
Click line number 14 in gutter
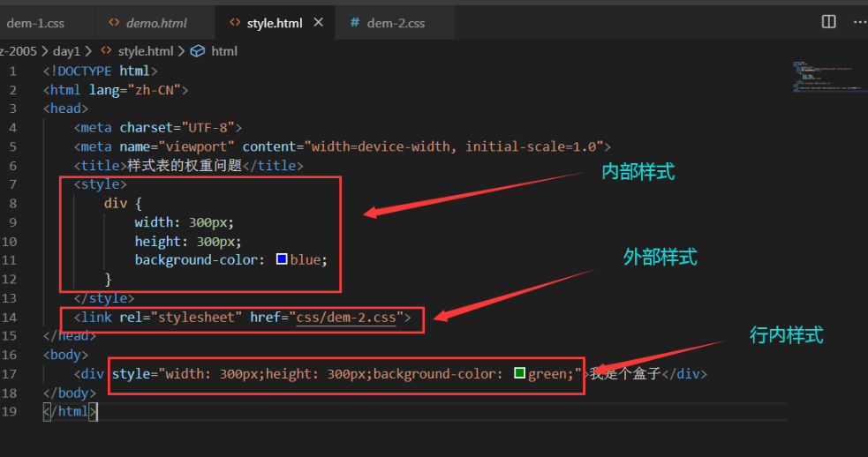[x=9, y=318]
